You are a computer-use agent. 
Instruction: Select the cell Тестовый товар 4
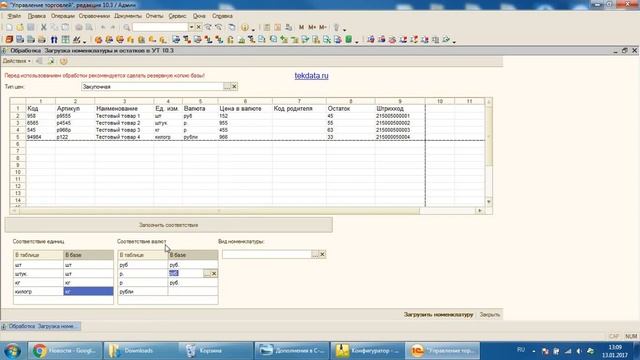(124, 137)
